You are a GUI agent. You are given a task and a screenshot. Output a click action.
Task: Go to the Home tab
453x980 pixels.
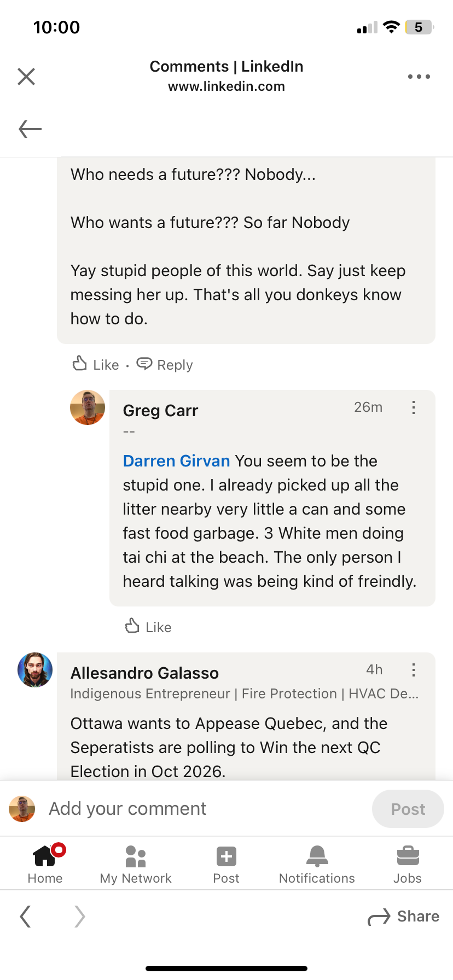(45, 864)
